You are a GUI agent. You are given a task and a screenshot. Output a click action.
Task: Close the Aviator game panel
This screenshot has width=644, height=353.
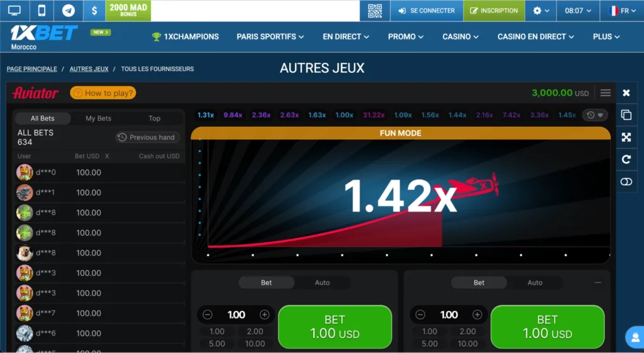point(626,93)
